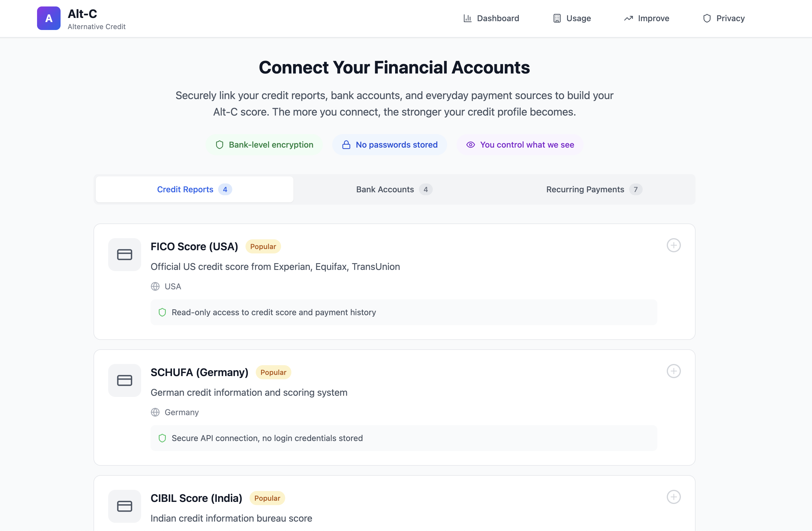Click the Popular tag beside FICO Score
This screenshot has height=531, width=812.
click(263, 247)
